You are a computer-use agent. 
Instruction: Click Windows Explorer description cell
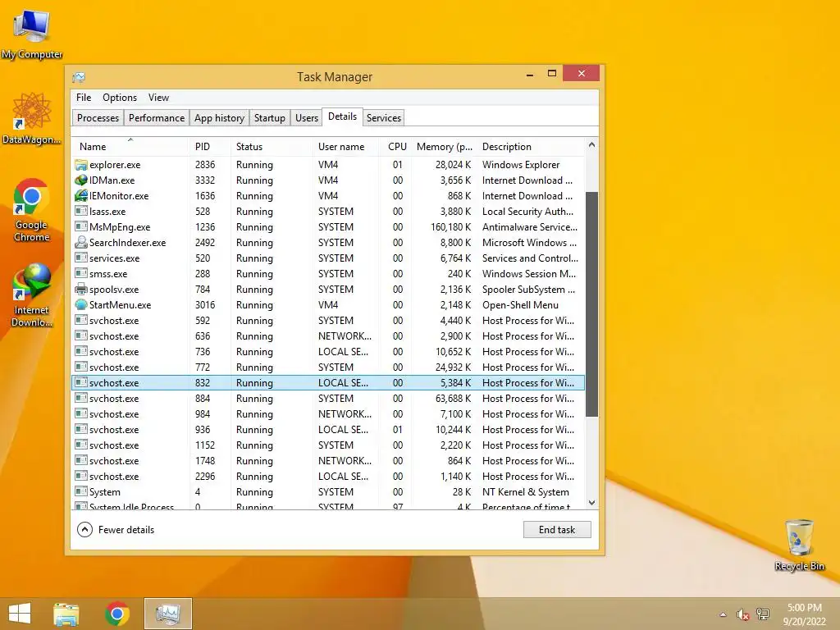click(x=521, y=164)
